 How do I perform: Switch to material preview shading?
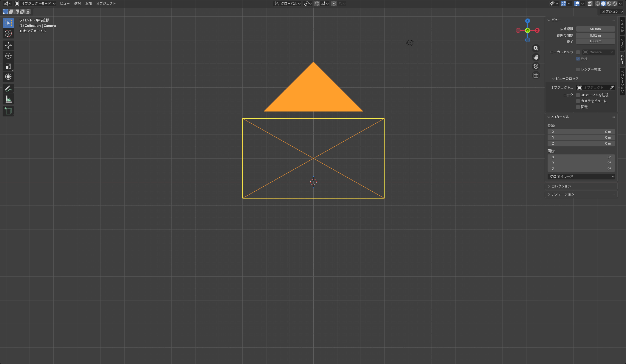click(x=609, y=4)
